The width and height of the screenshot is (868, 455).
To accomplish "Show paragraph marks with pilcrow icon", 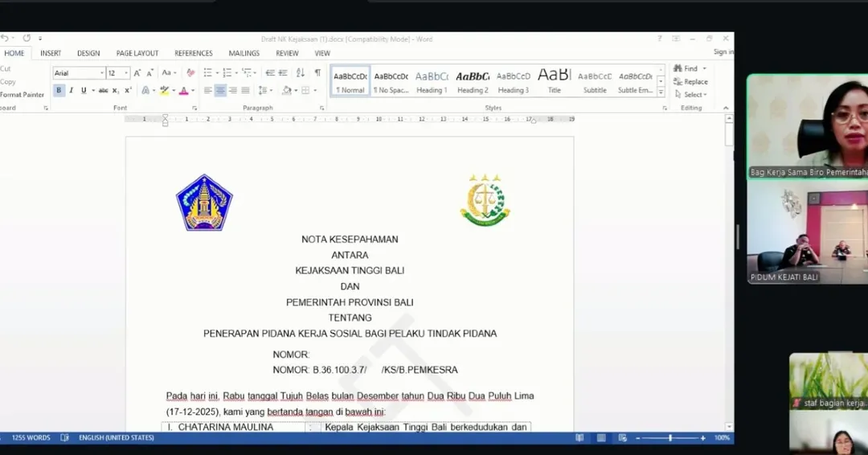I will click(317, 73).
